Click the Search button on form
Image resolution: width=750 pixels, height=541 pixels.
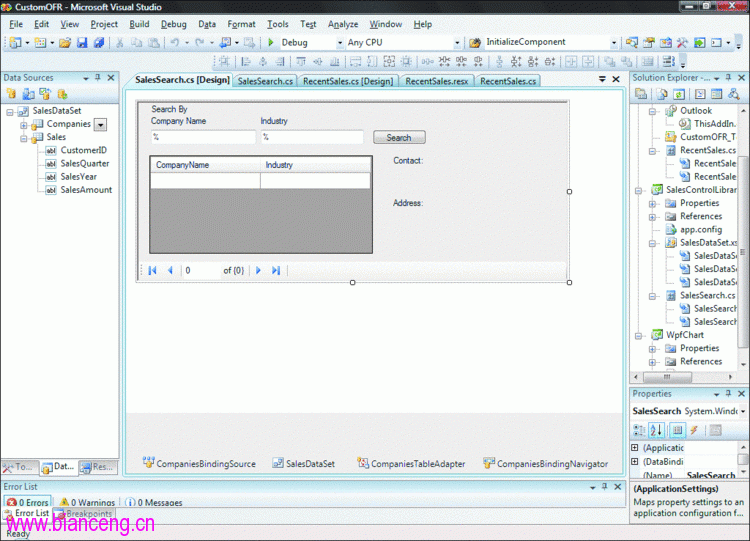pyautogui.click(x=399, y=137)
